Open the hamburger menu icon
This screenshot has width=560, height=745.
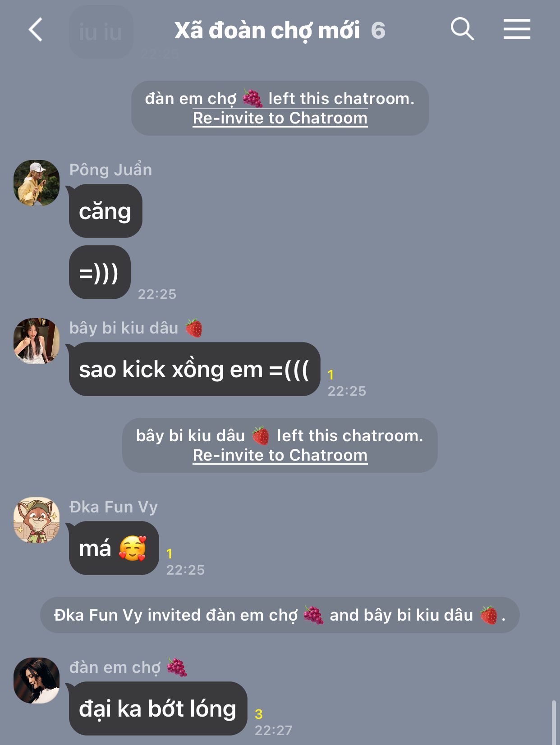click(x=517, y=29)
